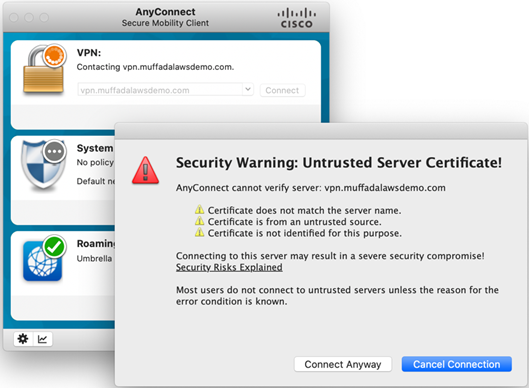This screenshot has width=529, height=388.
Task: Click the red security warning triangle
Action: tap(145, 170)
